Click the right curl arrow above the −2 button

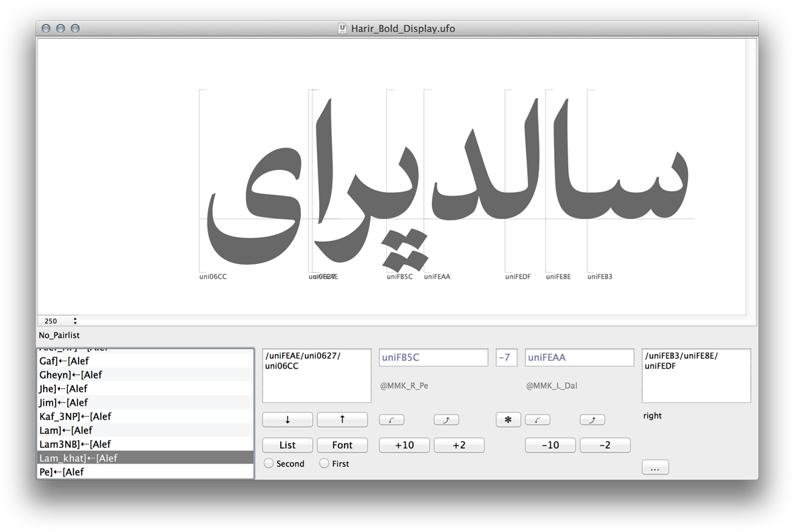click(592, 419)
